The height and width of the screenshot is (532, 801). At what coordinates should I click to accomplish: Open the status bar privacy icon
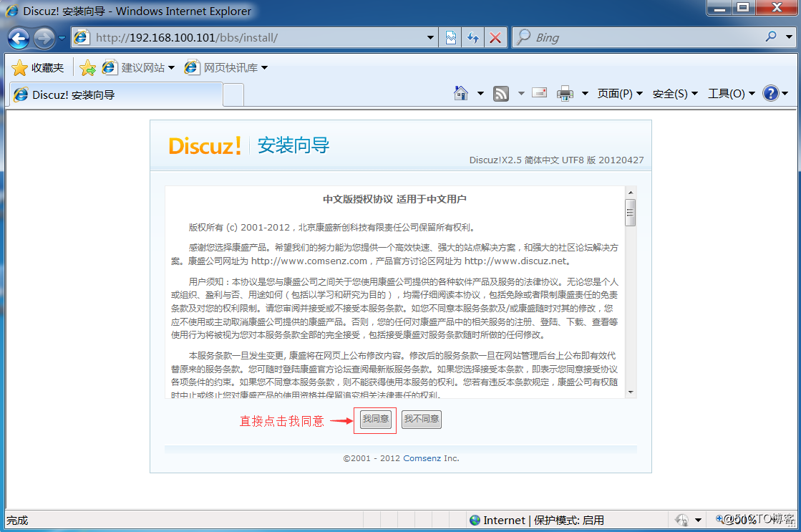[x=682, y=521]
